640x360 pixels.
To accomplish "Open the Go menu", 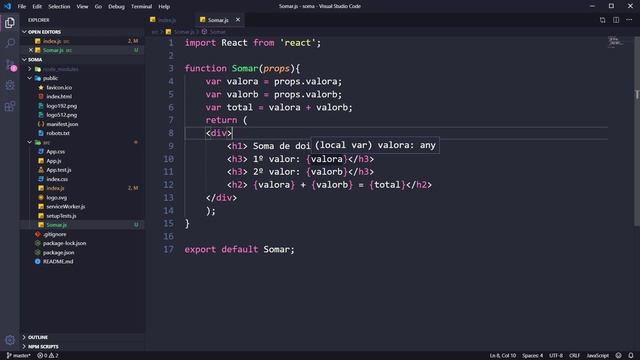I will (98, 6).
